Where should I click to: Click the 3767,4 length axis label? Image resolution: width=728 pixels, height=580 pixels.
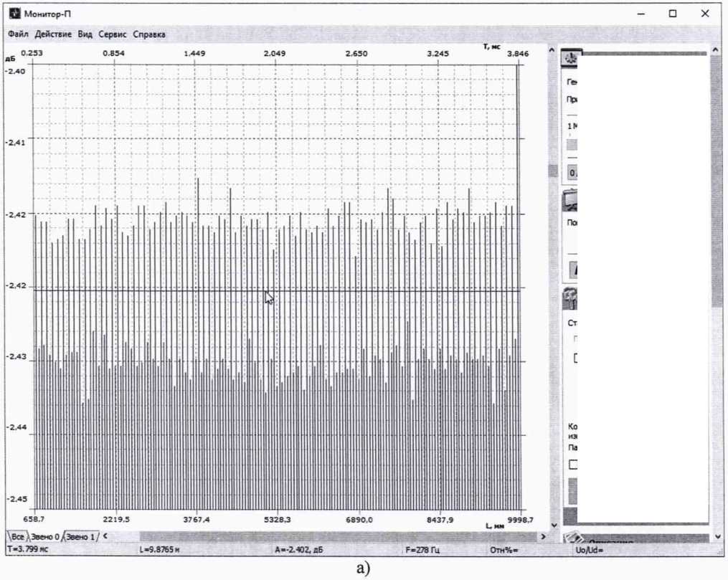coord(197,519)
